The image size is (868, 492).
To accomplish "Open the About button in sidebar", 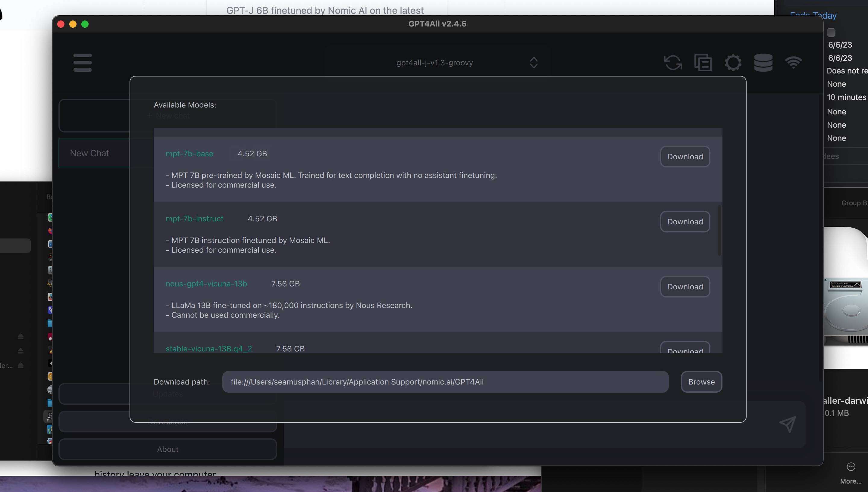I will pos(168,449).
